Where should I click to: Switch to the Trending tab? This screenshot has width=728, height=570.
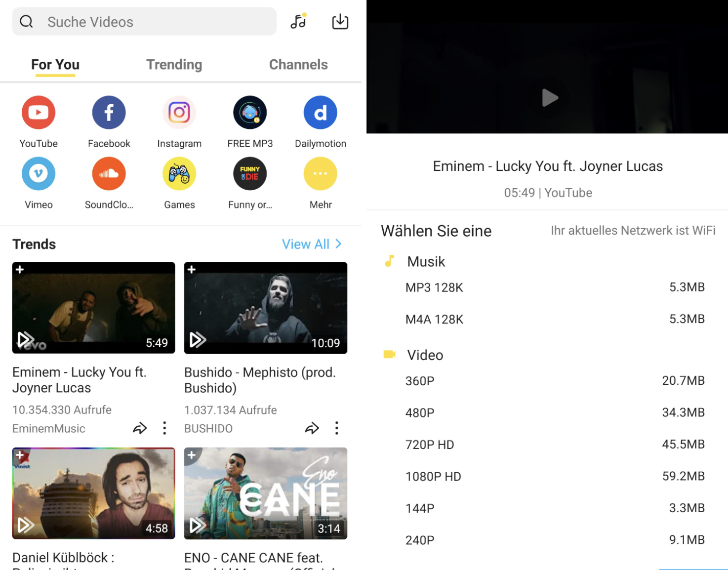(x=174, y=65)
